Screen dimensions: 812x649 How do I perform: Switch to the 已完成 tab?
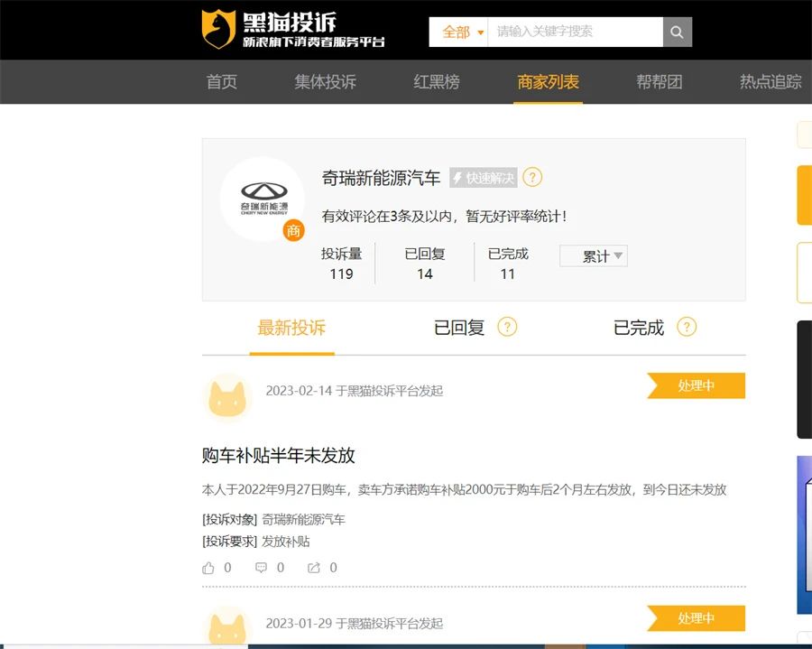pos(639,328)
